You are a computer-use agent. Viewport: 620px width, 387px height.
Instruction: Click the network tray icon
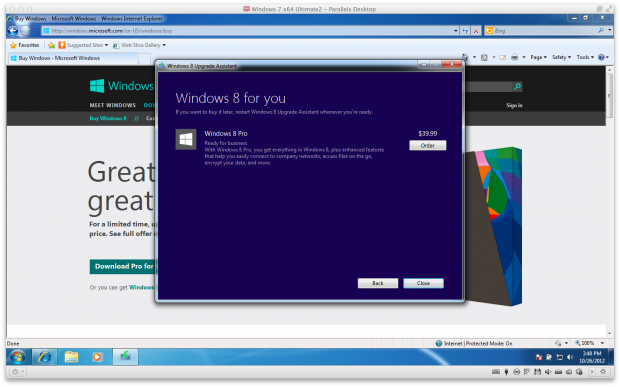(559, 357)
